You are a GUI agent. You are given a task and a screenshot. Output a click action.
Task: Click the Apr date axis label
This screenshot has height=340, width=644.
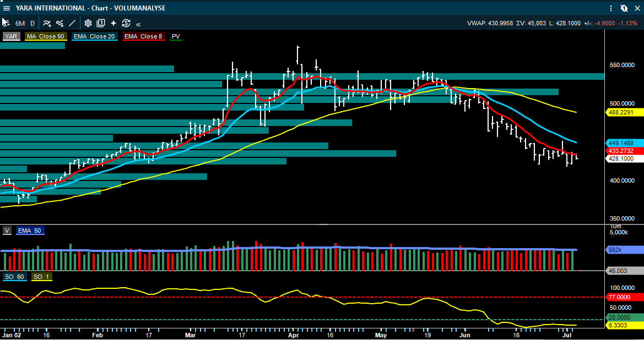293,335
